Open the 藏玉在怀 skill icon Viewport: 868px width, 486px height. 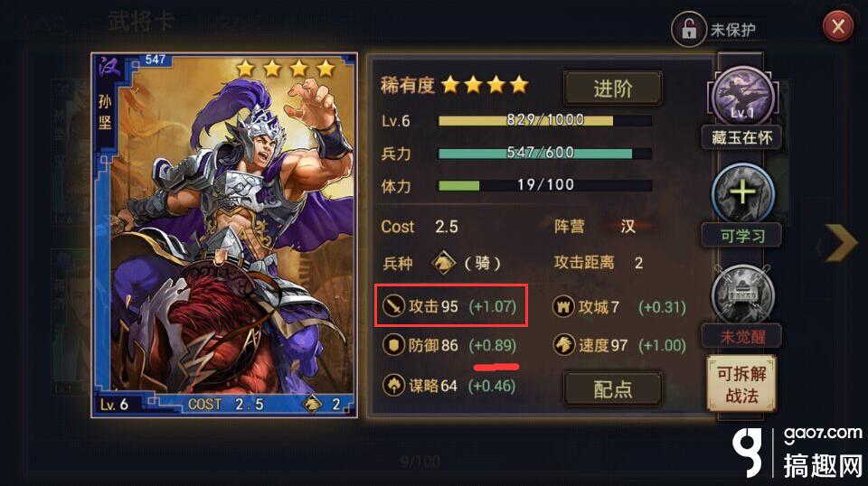(x=742, y=98)
